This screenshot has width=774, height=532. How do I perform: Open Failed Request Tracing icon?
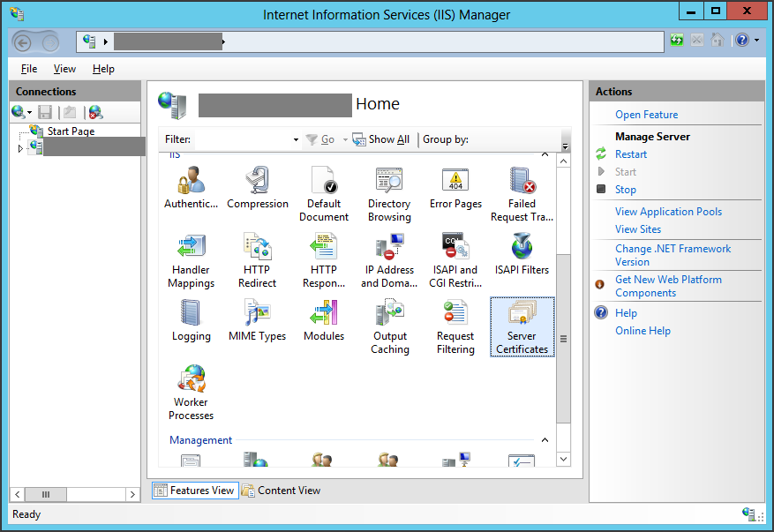point(522,194)
